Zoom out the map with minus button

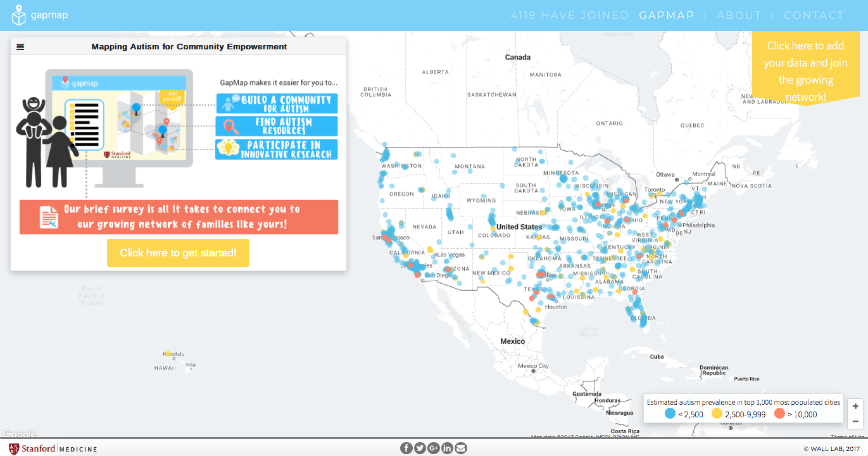pyautogui.click(x=855, y=421)
